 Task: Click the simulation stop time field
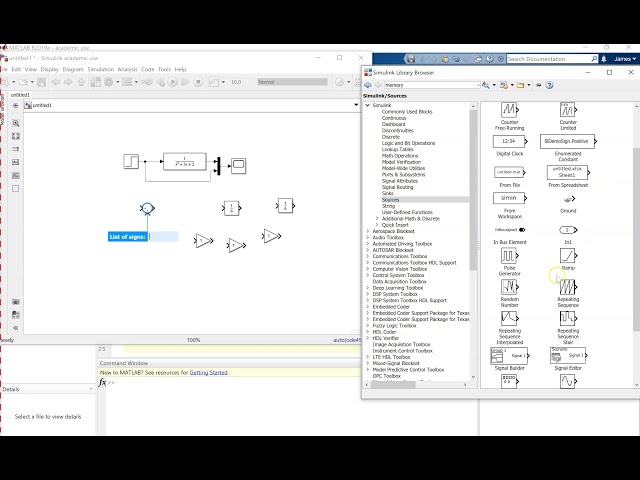(241, 82)
